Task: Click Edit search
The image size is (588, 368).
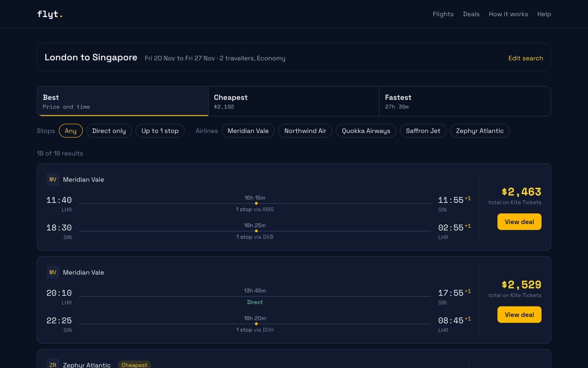Action: click(x=525, y=58)
